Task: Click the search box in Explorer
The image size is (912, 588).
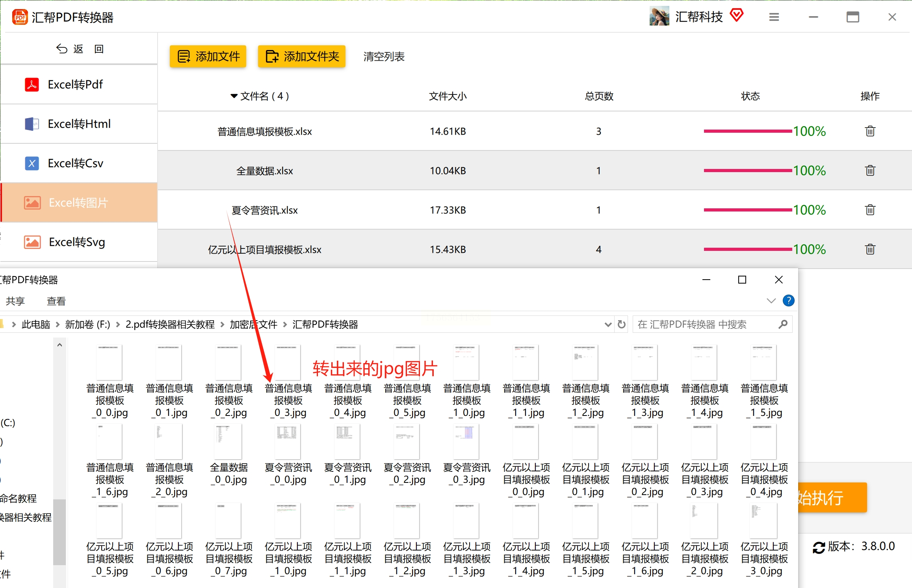Action: click(705, 325)
